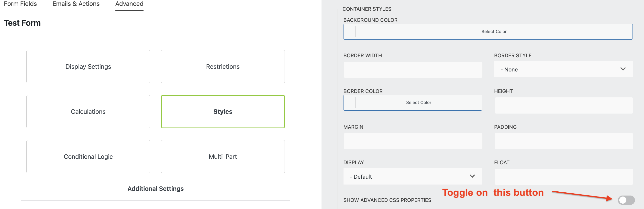Focus the Height input field
This screenshot has height=209, width=644.
564,105
